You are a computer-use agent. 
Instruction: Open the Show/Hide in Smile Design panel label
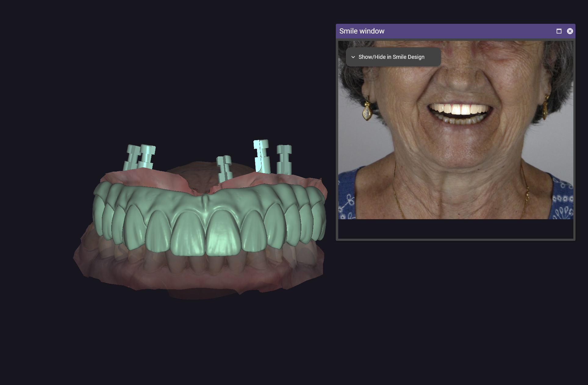[x=391, y=57]
